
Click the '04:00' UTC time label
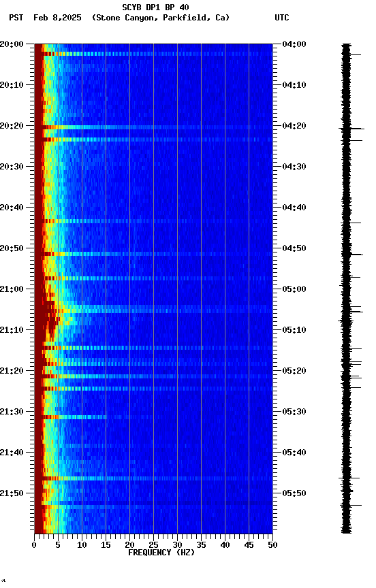(294, 44)
